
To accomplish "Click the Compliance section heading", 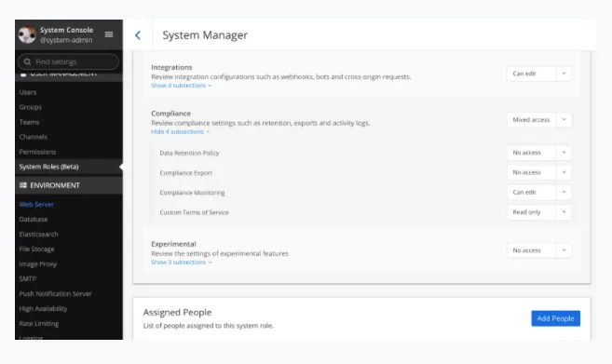I will coord(171,114).
